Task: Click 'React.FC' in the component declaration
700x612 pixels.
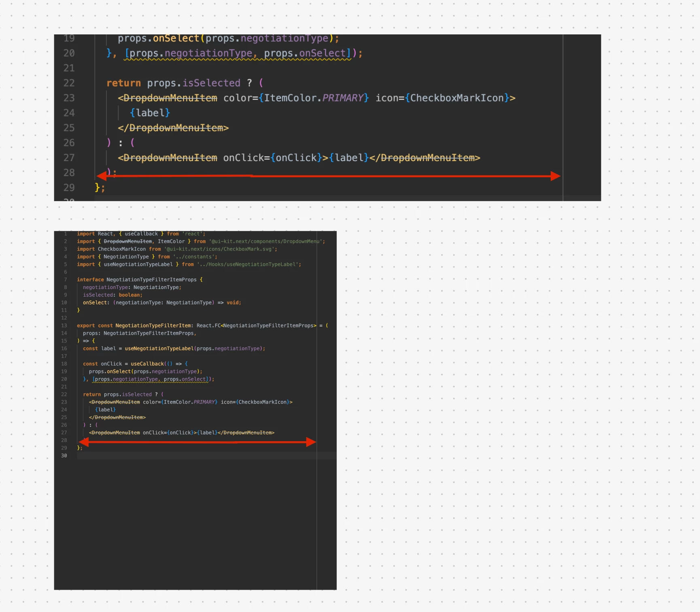Action: point(208,326)
